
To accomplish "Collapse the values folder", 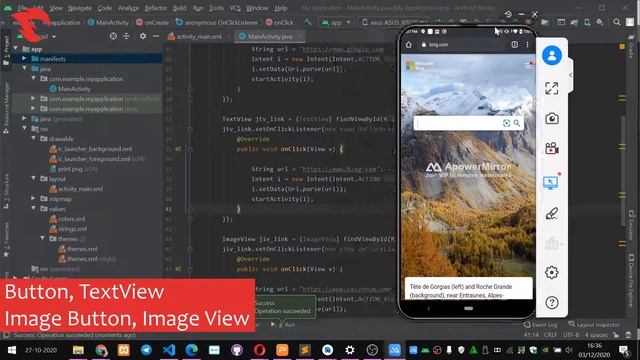I will point(33,209).
